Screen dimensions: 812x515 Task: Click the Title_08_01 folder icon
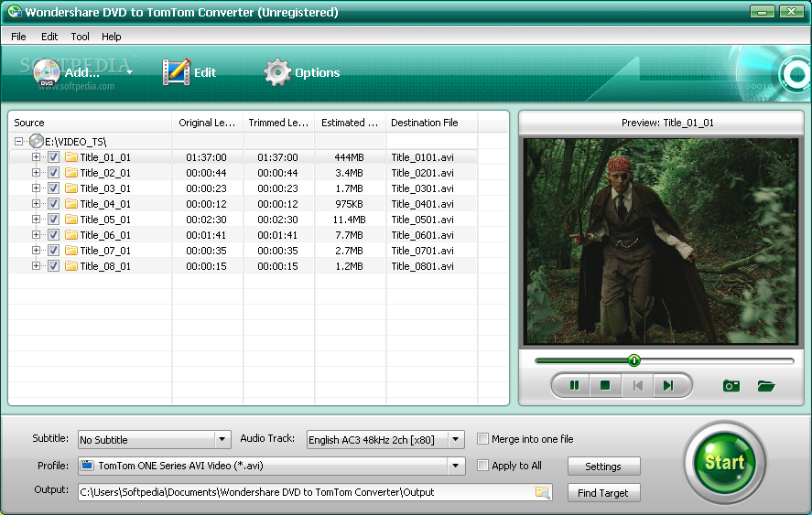click(x=70, y=265)
